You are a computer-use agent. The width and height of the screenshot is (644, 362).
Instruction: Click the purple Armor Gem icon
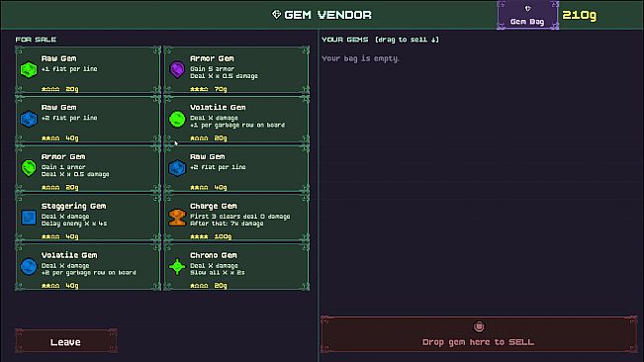click(x=177, y=70)
